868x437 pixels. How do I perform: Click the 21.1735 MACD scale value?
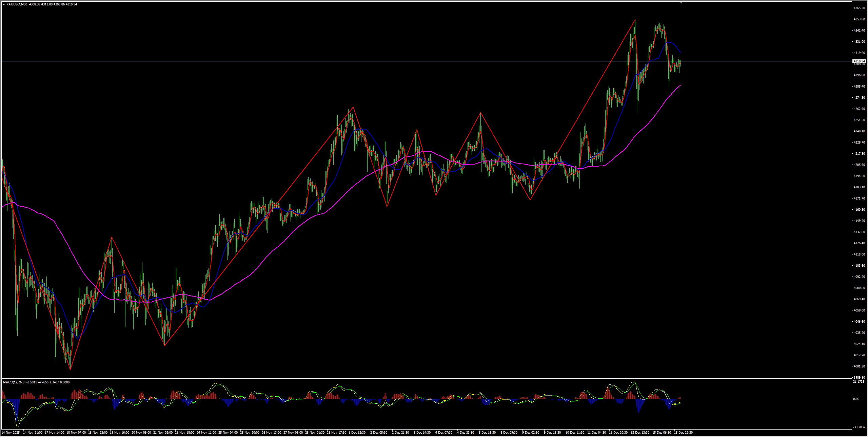tap(858, 382)
